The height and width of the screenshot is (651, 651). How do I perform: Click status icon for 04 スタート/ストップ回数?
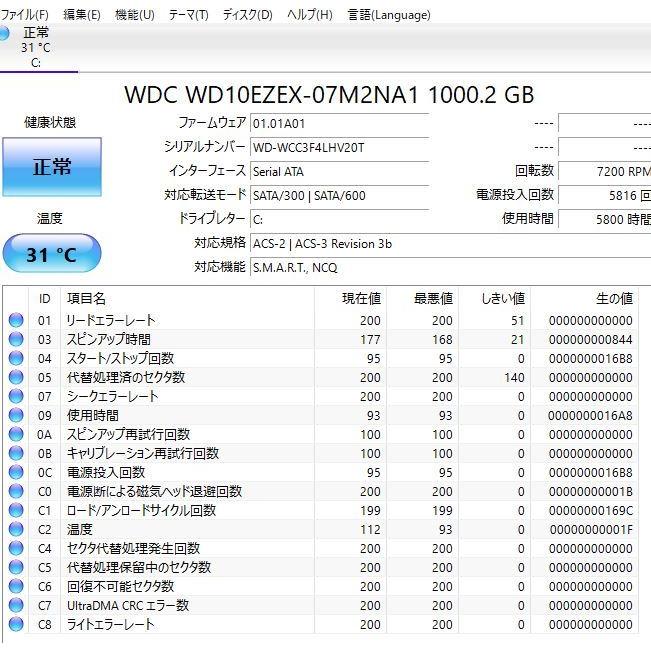pyautogui.click(x=16, y=359)
